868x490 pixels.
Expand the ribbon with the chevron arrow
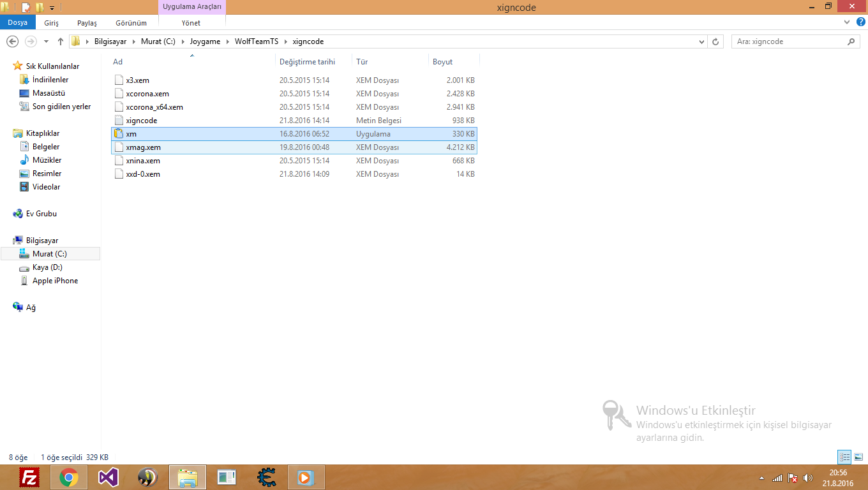coord(846,22)
